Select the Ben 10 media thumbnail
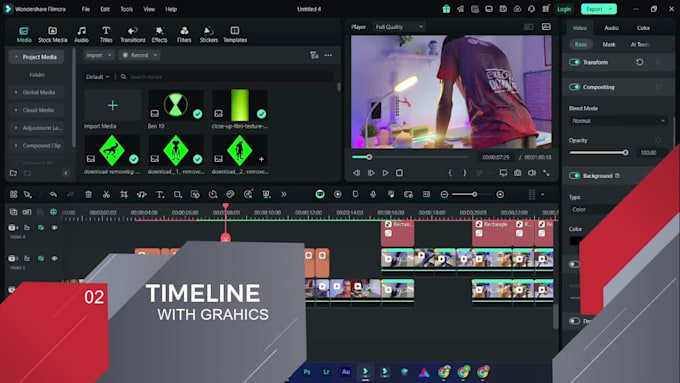The width and height of the screenshot is (680, 383). click(176, 104)
